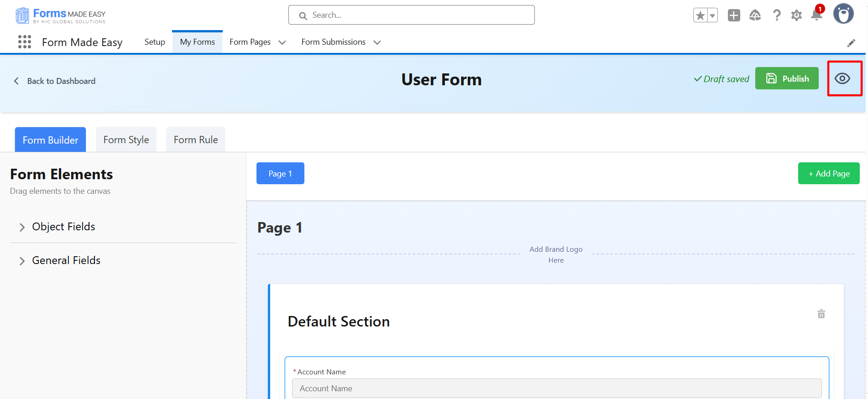Publish the User Form
This screenshot has height=399, width=868.
787,78
